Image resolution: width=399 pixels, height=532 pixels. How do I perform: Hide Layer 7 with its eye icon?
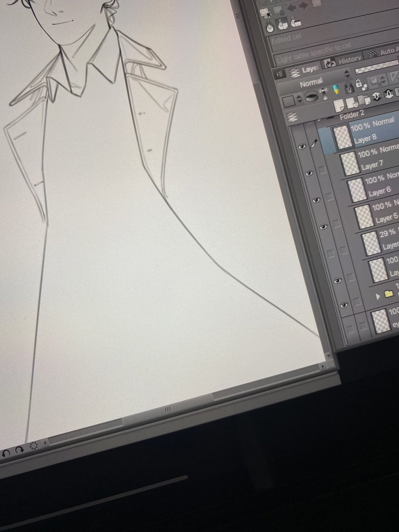[x=309, y=172]
